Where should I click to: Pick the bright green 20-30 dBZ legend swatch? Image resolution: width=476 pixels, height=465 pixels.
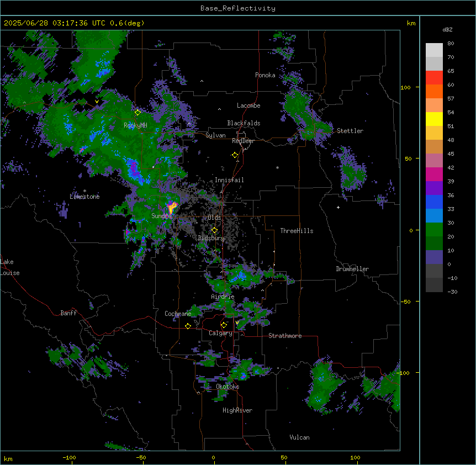coord(434,230)
